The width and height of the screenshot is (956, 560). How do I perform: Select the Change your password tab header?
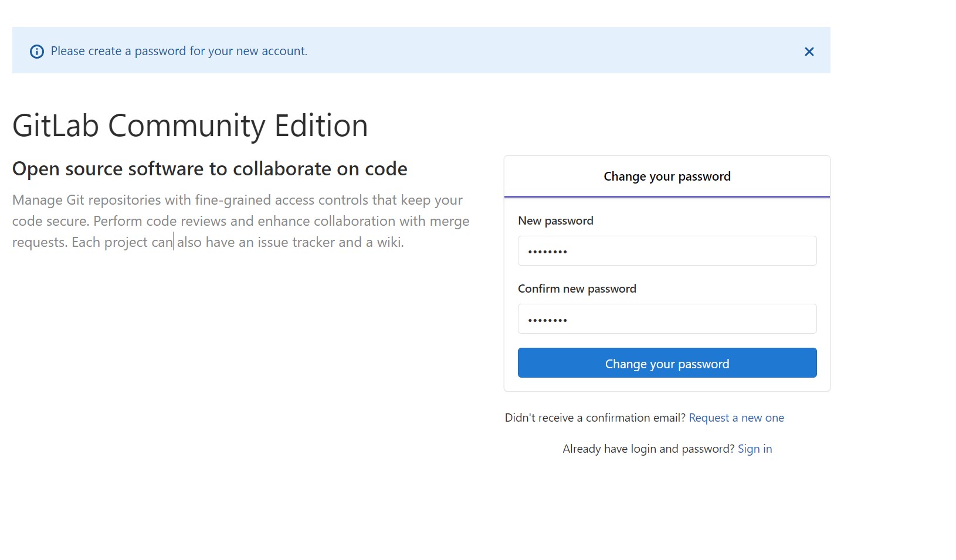667,177
